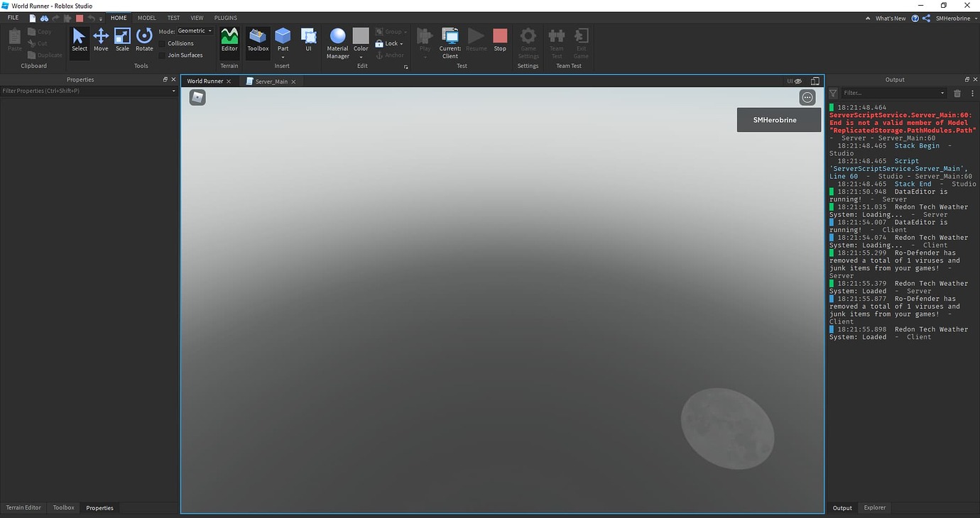Activate the Rotate tool

pos(143,40)
